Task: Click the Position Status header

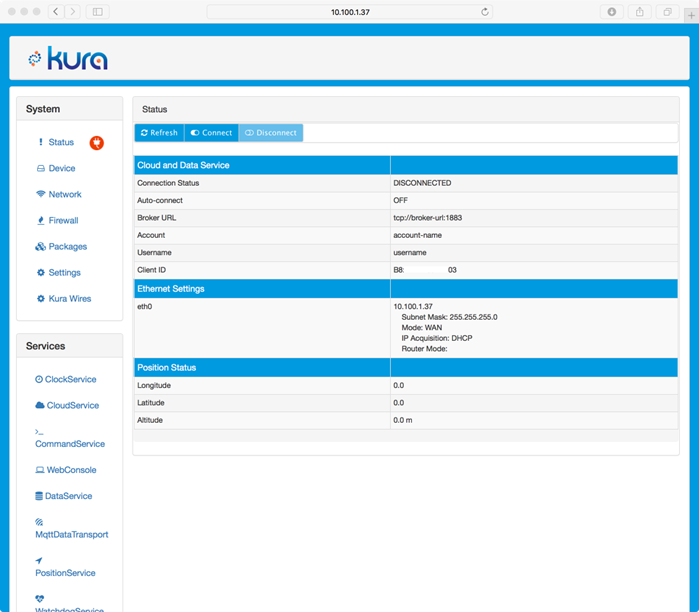Action: tap(167, 368)
